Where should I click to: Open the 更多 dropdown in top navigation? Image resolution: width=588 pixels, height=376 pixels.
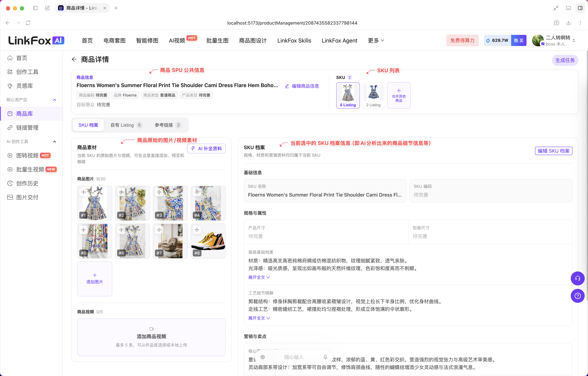376,41
